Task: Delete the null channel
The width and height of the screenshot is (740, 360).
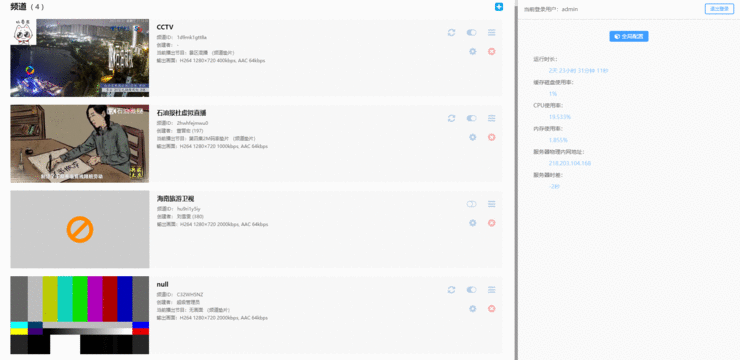Action: [x=492, y=309]
